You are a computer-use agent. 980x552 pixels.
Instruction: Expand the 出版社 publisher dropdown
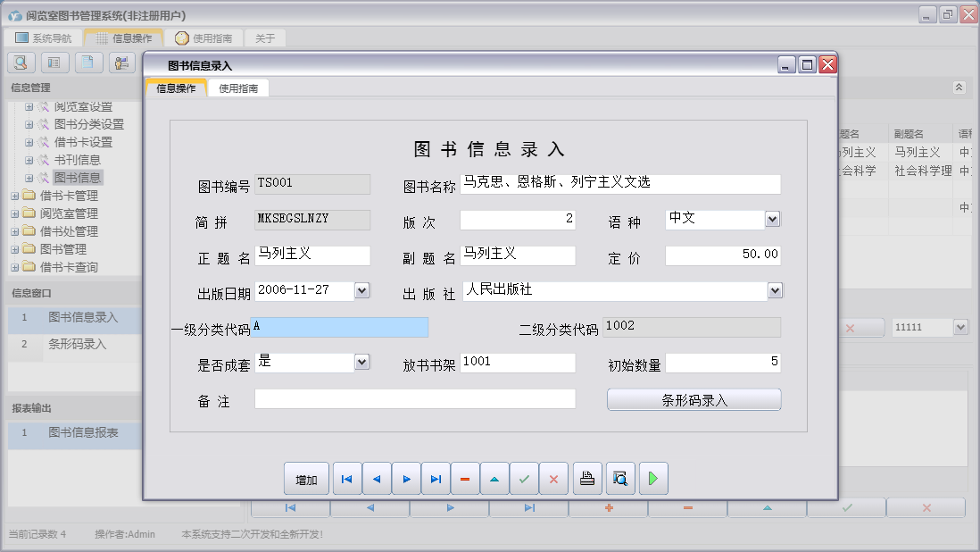coord(775,290)
